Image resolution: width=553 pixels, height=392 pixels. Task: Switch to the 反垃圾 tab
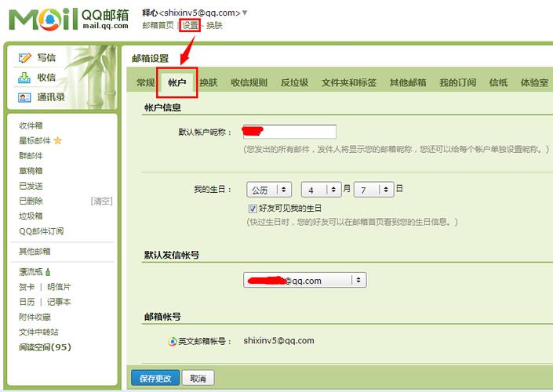click(294, 83)
